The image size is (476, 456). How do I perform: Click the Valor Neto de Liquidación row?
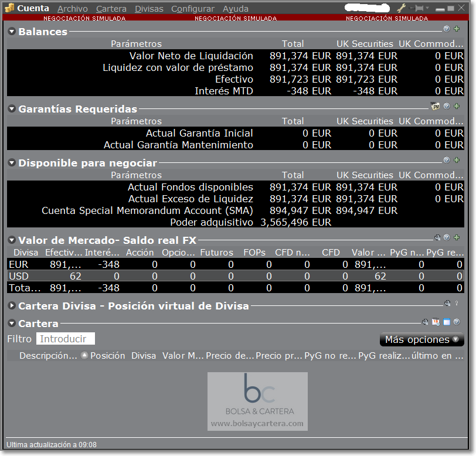235,56
